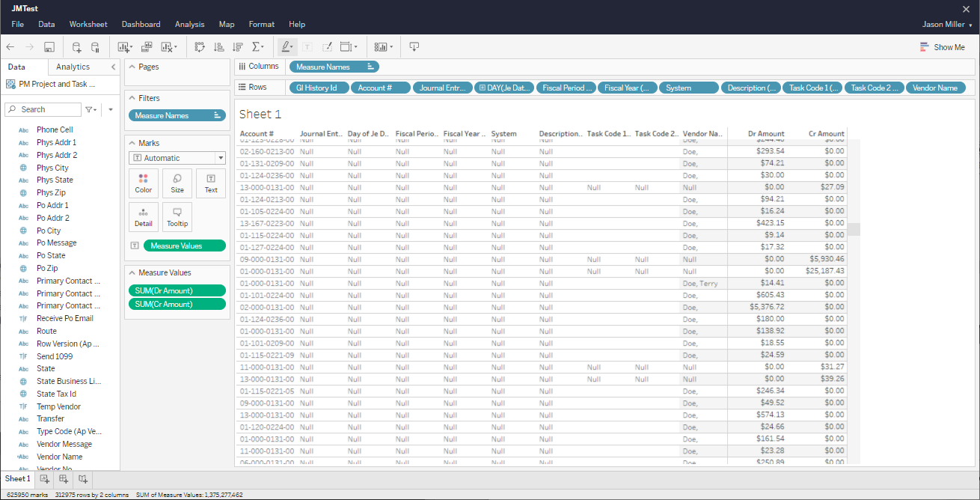Select the Sheet 1 tab
The width and height of the screenshot is (980, 500).
(x=18, y=478)
